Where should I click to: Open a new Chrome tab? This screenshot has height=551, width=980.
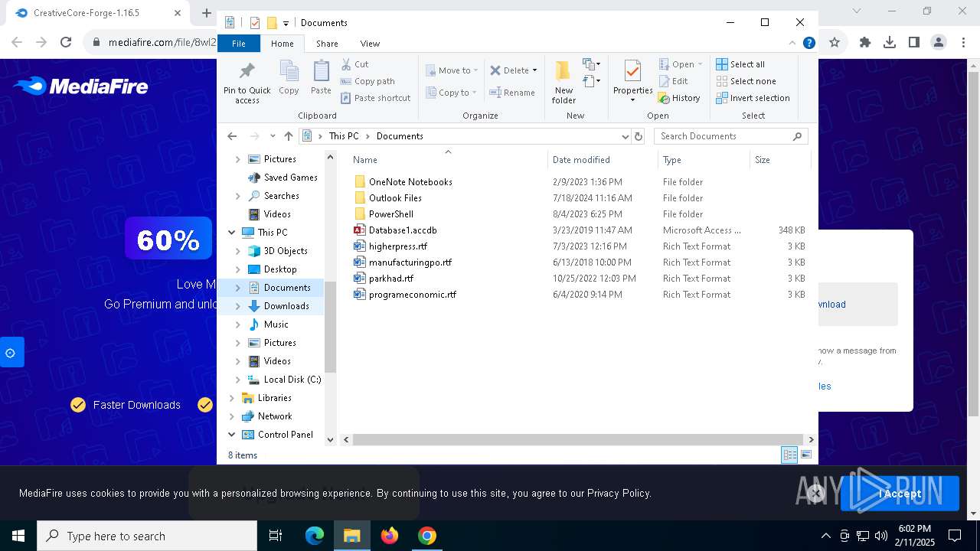(206, 13)
